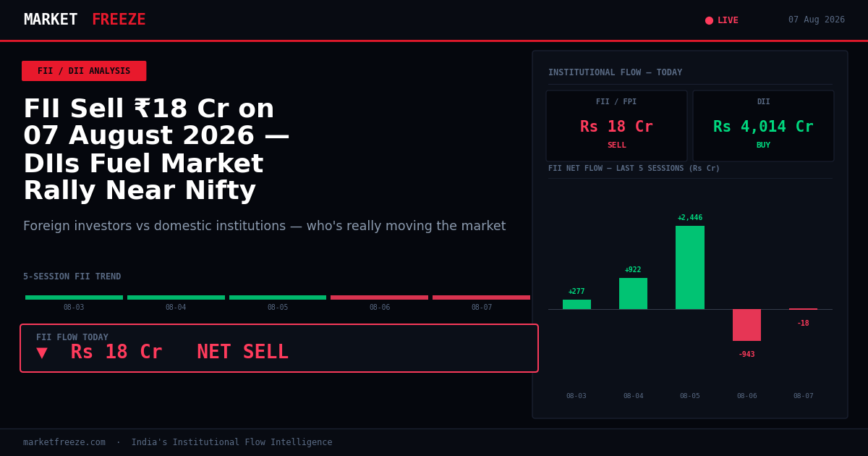Click the 08-07 red trend segment

(482, 297)
